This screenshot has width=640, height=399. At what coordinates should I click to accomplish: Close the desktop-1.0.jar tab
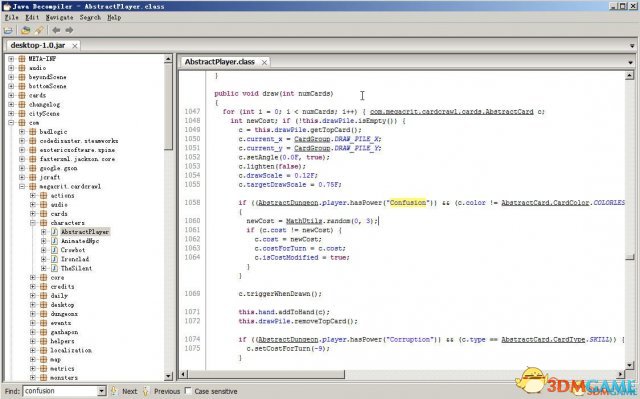[75, 46]
